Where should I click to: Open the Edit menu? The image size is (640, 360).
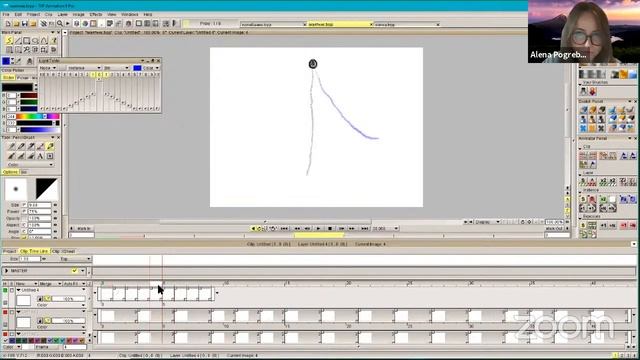(18, 14)
